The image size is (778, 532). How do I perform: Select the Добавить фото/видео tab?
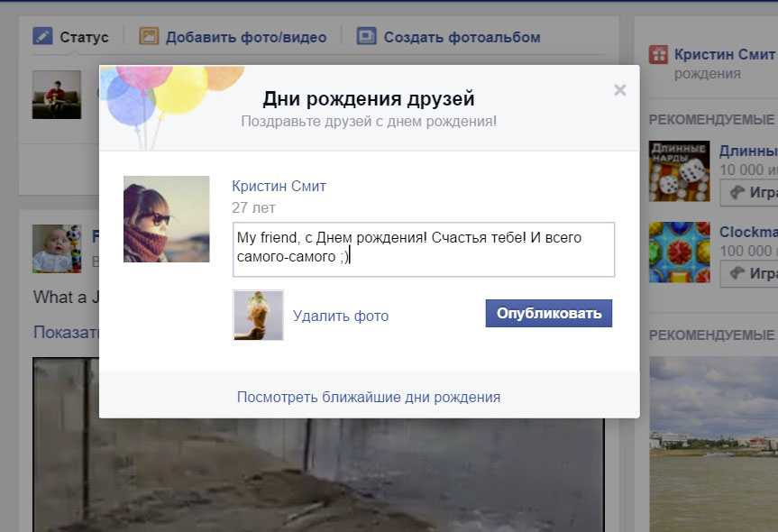(245, 37)
